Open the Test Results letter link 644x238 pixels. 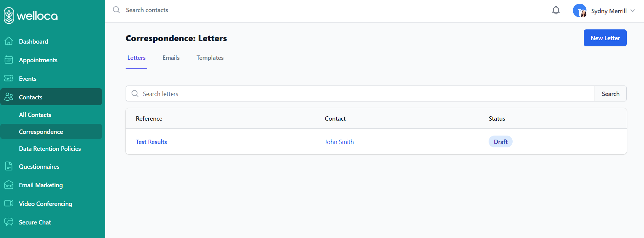click(151, 142)
